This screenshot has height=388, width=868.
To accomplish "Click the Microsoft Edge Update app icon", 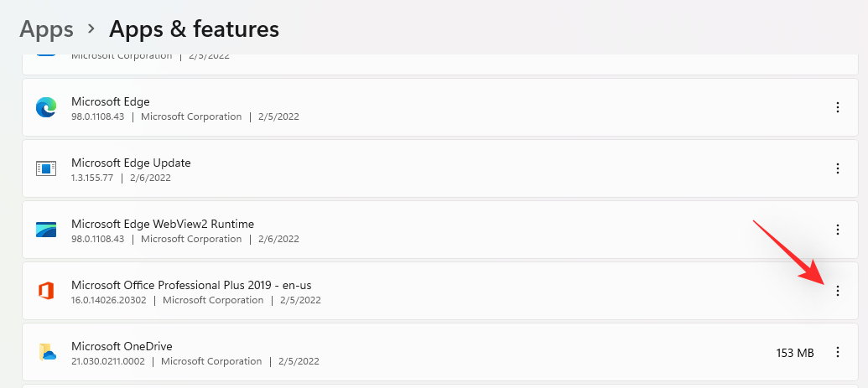I will (x=45, y=168).
